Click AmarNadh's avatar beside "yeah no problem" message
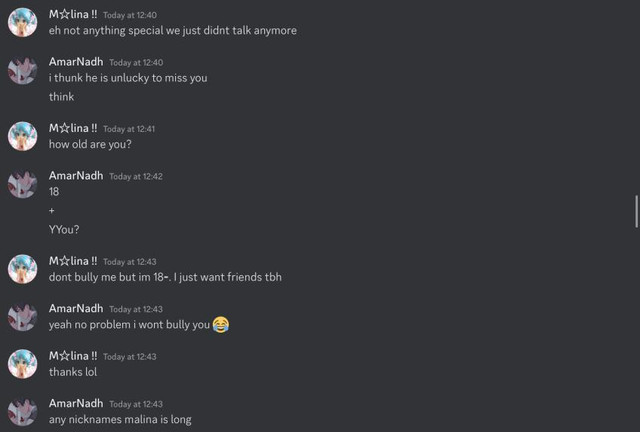The image size is (640, 432). tap(22, 317)
